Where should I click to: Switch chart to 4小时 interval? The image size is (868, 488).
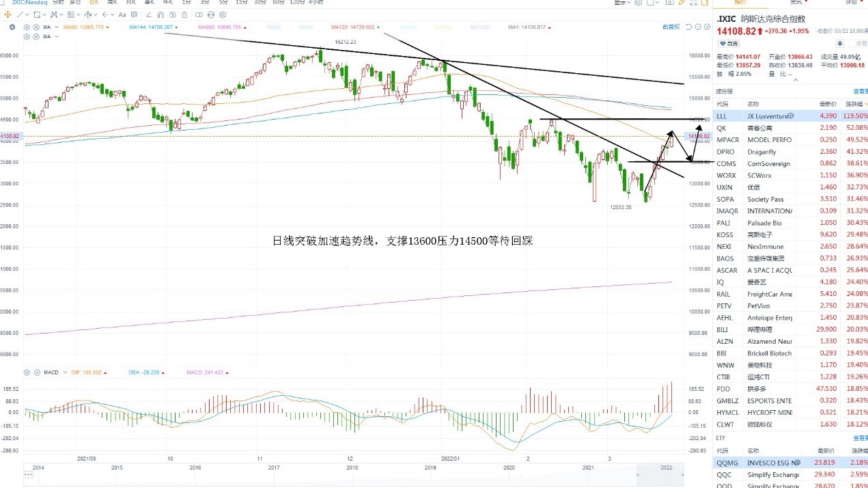[x=316, y=3]
